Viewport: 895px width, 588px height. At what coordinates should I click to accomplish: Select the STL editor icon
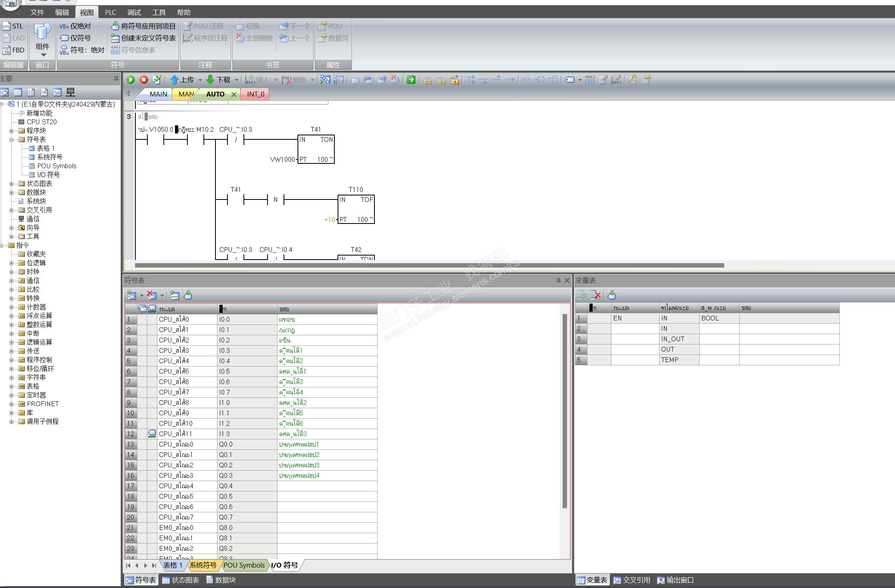7,26
